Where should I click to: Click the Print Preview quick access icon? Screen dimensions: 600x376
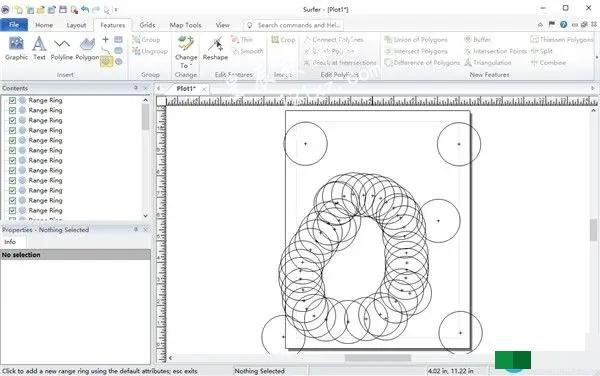tap(74, 9)
